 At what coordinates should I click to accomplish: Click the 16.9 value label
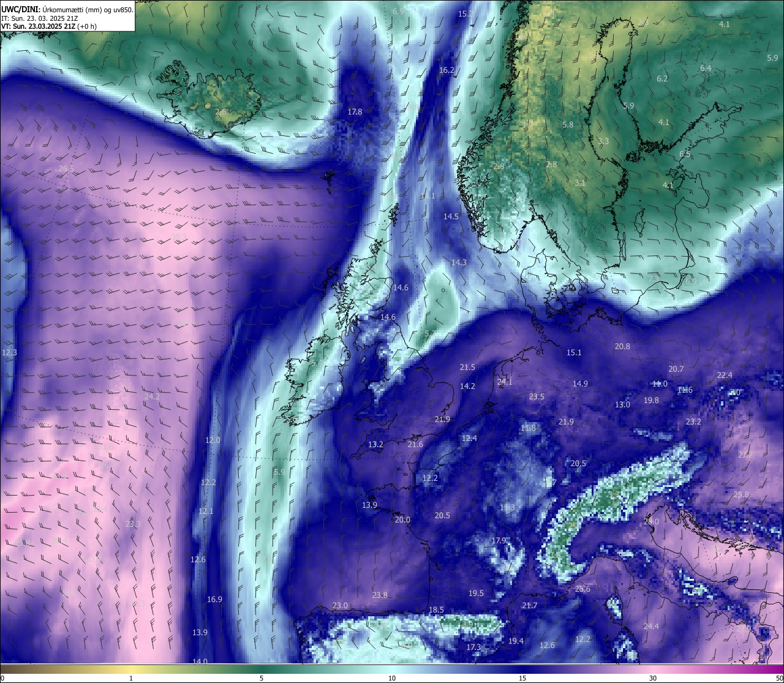[214, 599]
